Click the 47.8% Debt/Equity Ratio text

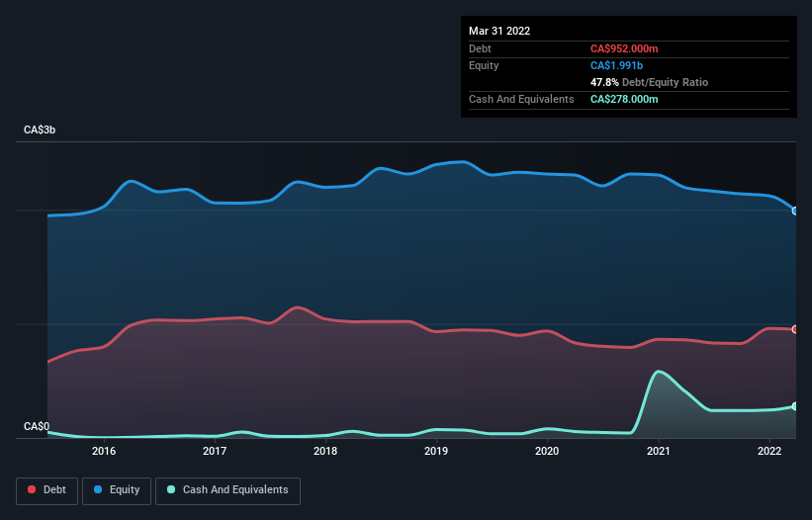click(x=649, y=82)
